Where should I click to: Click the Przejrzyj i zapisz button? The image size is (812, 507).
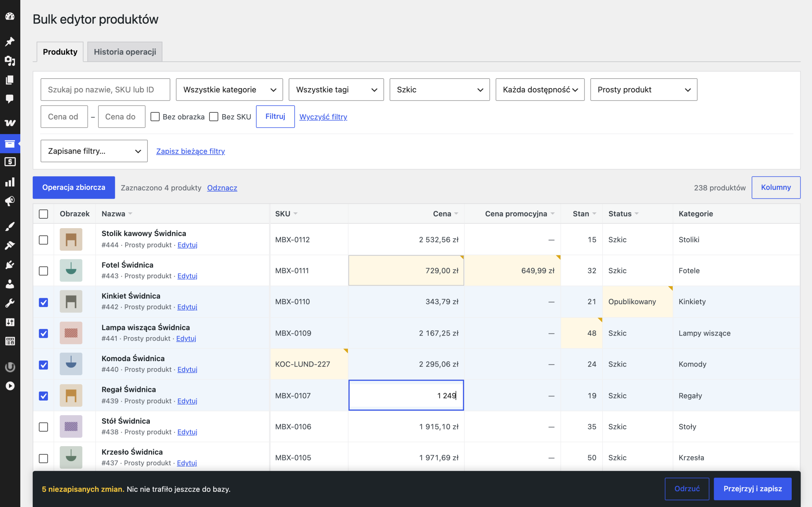tap(753, 489)
